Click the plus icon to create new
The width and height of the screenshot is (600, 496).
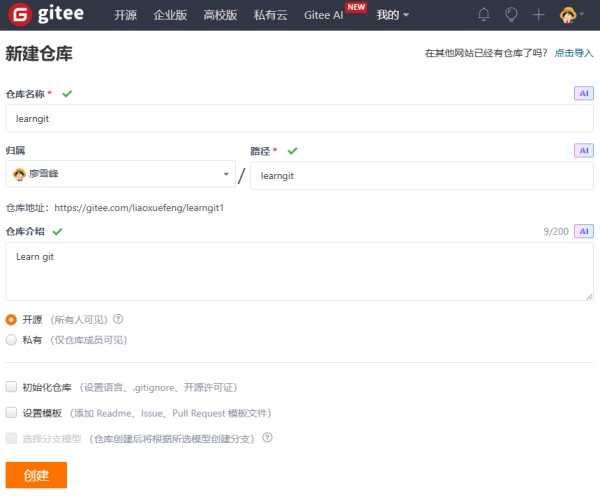[538, 15]
